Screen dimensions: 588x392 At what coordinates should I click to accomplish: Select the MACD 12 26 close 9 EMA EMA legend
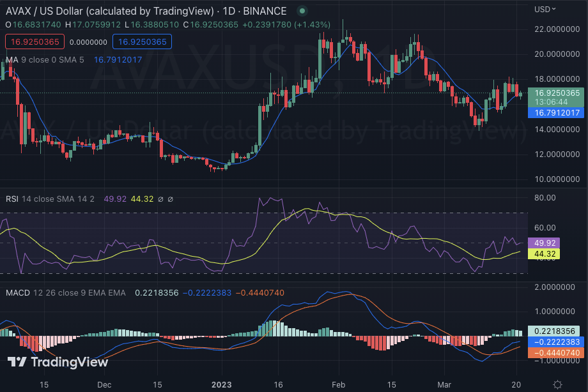(66, 292)
